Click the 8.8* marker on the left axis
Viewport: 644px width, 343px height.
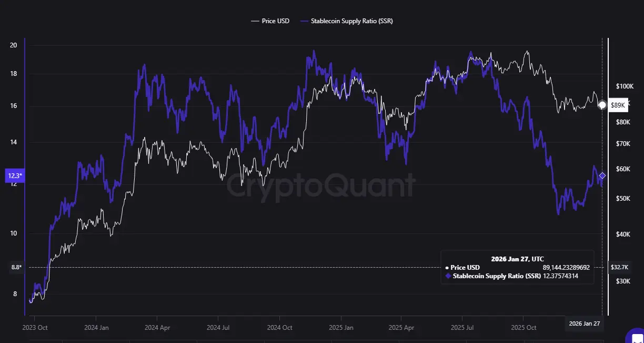pyautogui.click(x=14, y=267)
